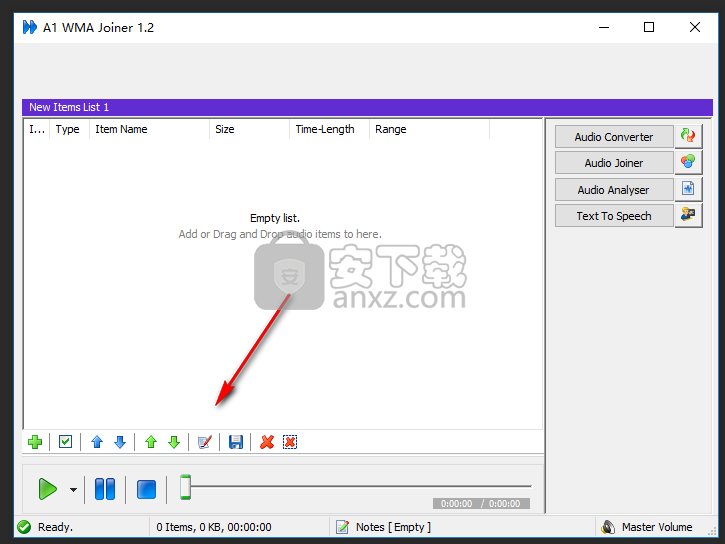
Task: Move item up with blue up arrow
Action: click(97, 442)
